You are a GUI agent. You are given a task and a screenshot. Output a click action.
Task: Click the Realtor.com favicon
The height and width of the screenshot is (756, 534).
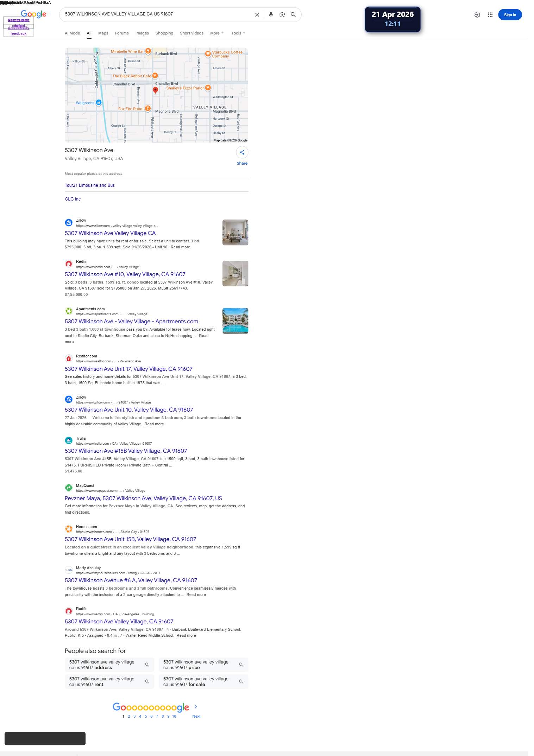[69, 358]
